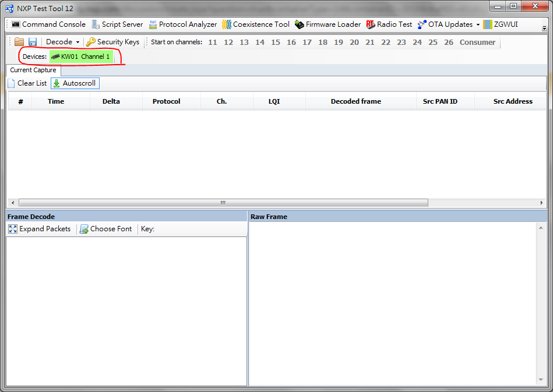Expand Packets in Frame Decode panel
Image resolution: width=553 pixels, height=392 pixels.
(40, 229)
